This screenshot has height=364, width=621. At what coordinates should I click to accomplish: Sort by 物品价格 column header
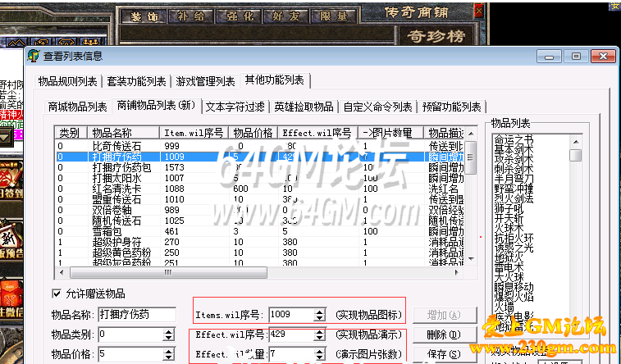point(253,133)
